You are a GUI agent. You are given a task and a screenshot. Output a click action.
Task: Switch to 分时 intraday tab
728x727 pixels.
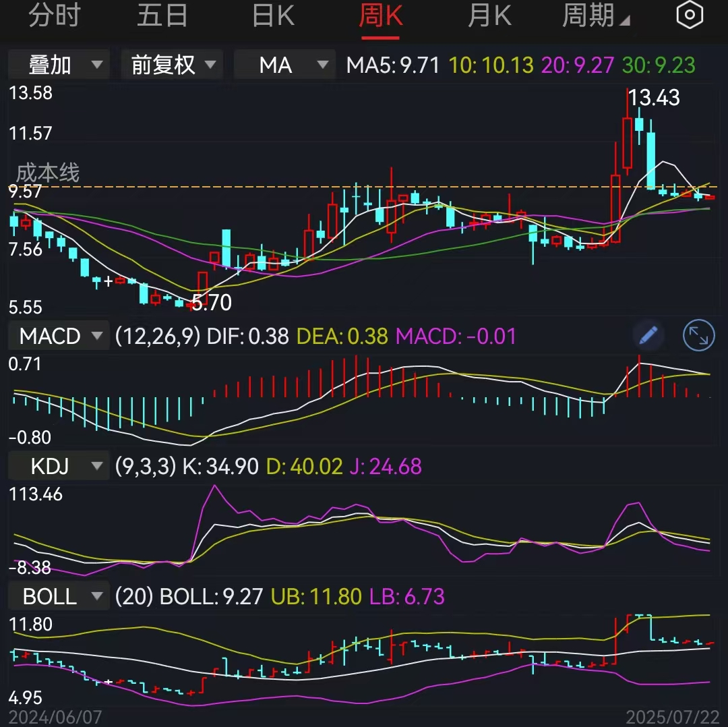point(55,16)
